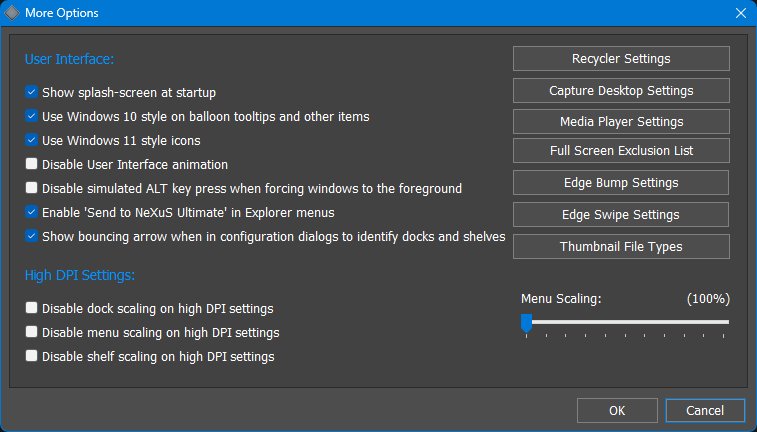The image size is (757, 432).
Task: Toggle 'Send to NeXuS Ultimate' in Explorer menus
Action: click(x=31, y=212)
